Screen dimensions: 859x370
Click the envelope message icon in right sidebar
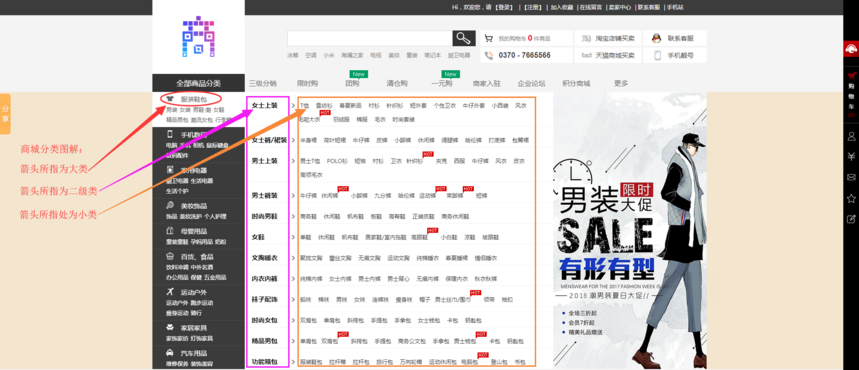click(851, 177)
